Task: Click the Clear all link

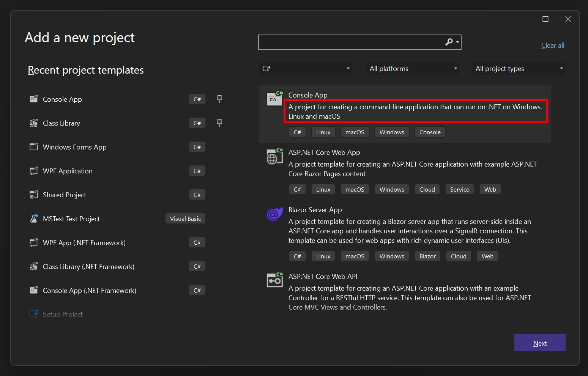Action: (x=552, y=45)
